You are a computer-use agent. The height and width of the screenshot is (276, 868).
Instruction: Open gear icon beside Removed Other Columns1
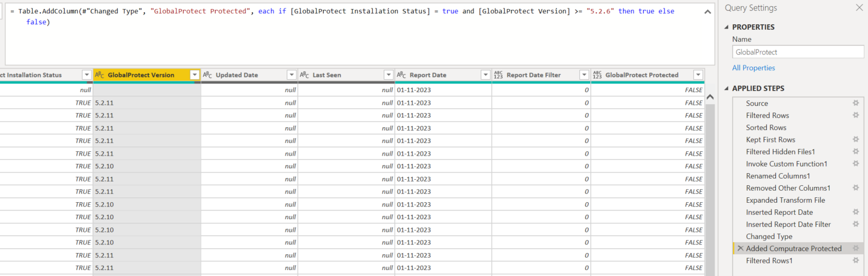tap(855, 188)
